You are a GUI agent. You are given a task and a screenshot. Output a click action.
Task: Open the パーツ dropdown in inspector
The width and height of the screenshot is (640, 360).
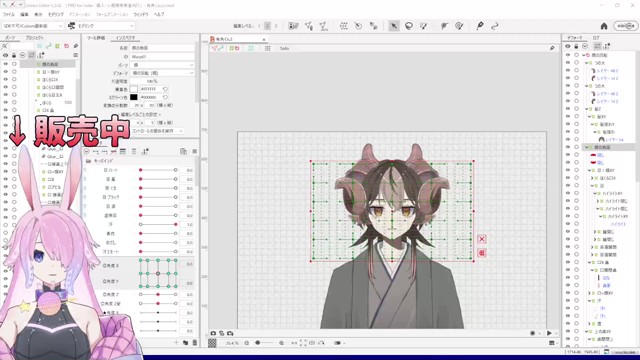(162, 65)
